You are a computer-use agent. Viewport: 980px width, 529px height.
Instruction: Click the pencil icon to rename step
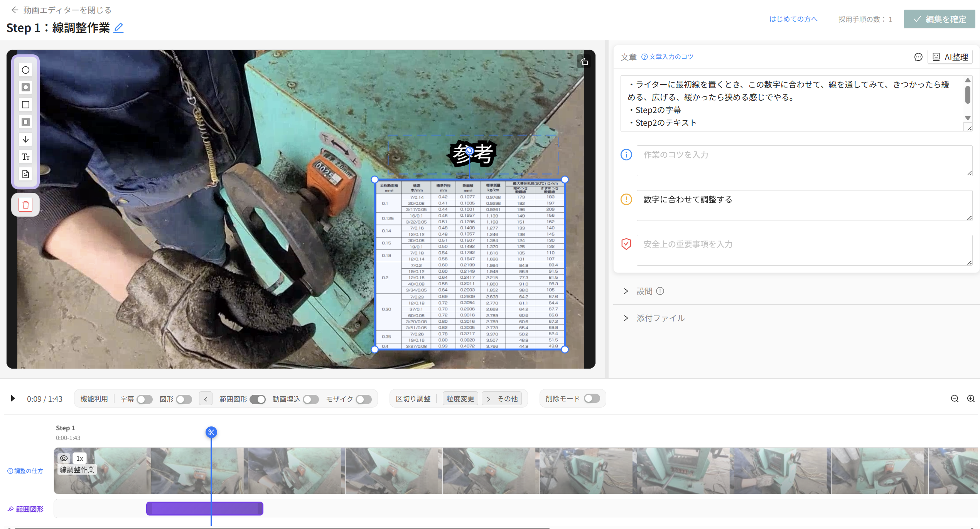tap(118, 28)
